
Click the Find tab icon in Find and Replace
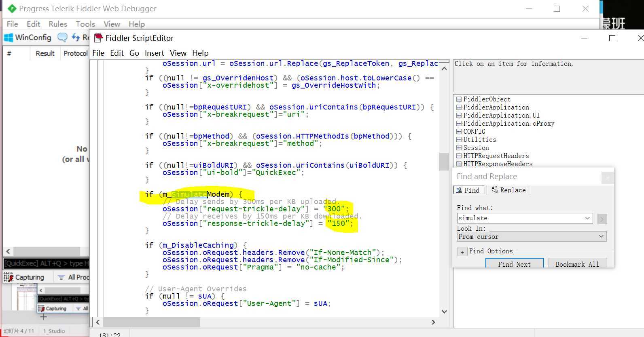(x=459, y=190)
